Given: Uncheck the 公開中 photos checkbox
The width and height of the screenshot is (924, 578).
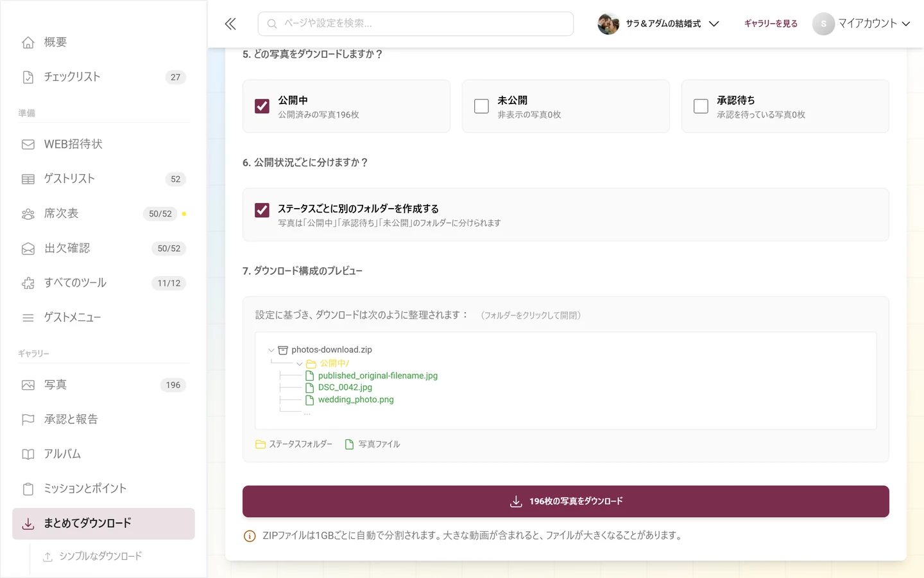Looking at the screenshot, I should (x=262, y=106).
